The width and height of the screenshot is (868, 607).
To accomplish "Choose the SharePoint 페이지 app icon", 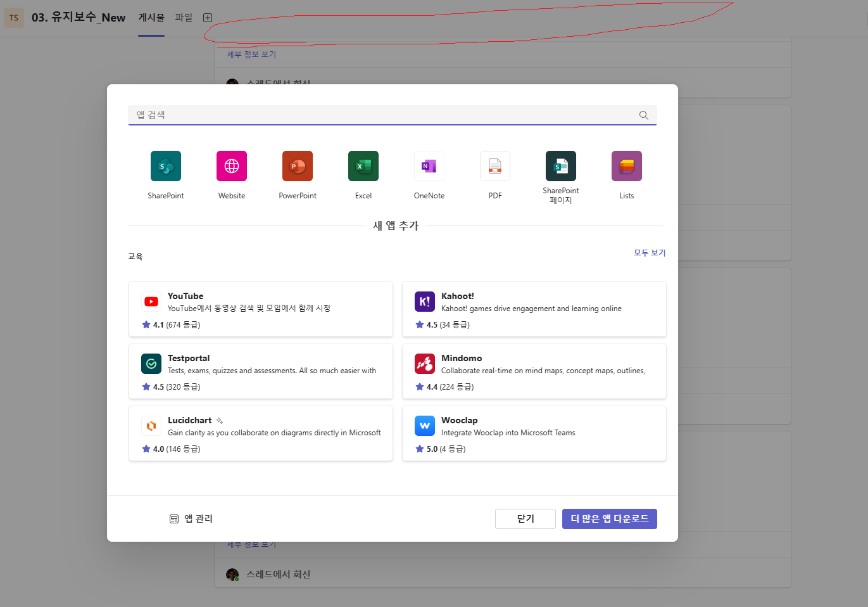I will 561,166.
